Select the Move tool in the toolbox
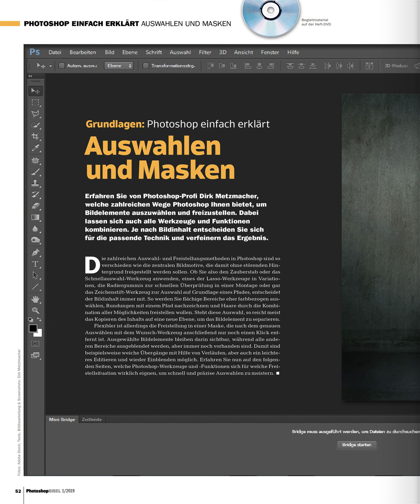 pyautogui.click(x=36, y=91)
